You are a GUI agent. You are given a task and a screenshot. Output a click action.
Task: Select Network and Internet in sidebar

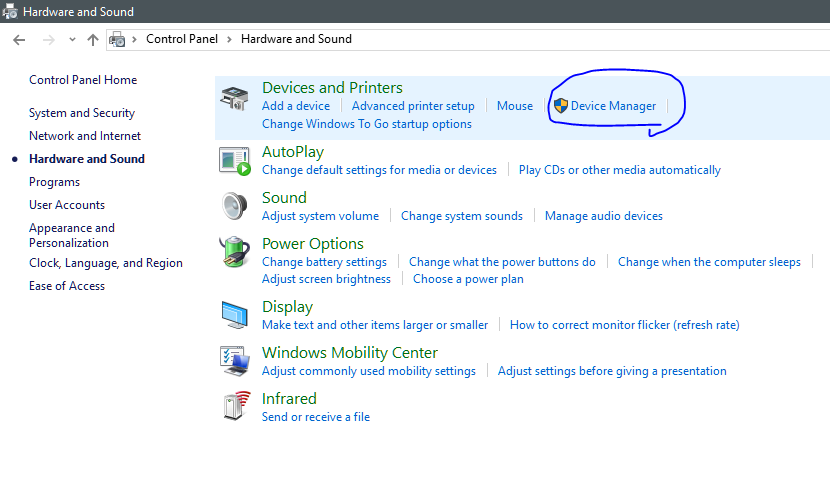85,136
